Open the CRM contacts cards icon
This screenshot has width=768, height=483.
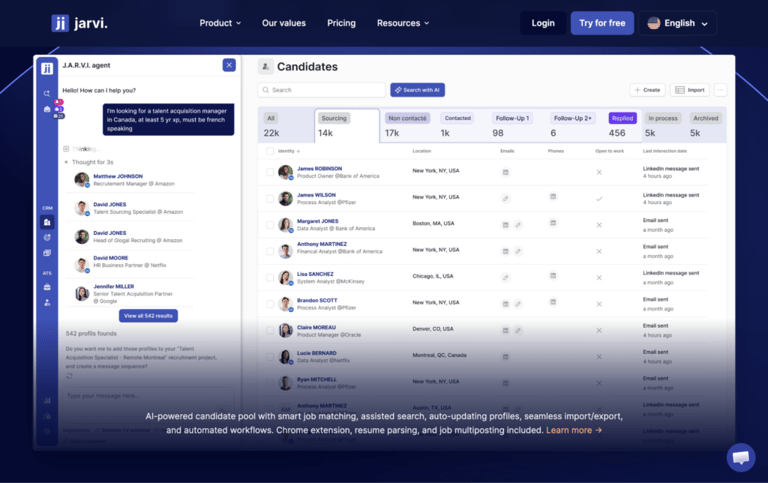click(x=47, y=253)
